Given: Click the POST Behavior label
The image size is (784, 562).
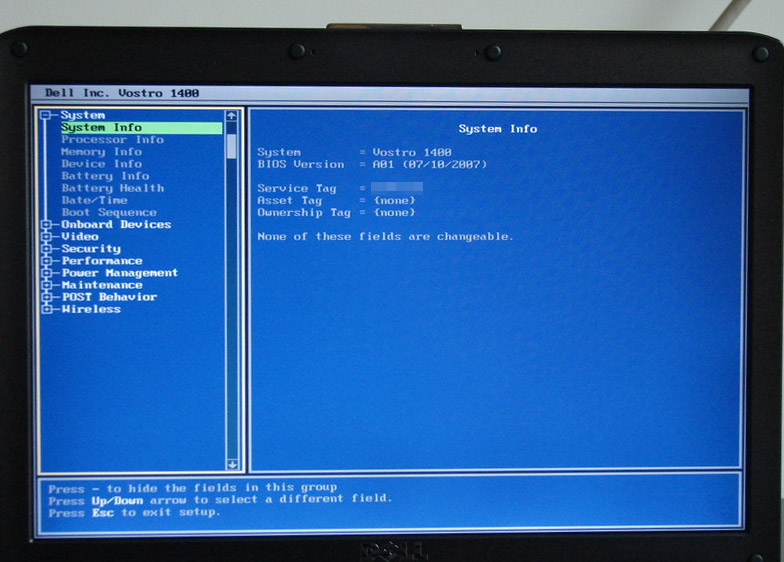Looking at the screenshot, I should pos(109,297).
